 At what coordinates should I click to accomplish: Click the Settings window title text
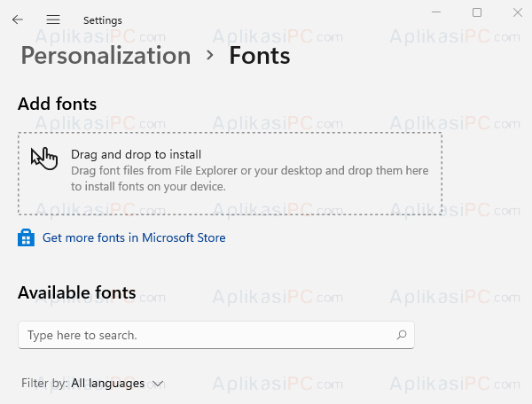[103, 20]
